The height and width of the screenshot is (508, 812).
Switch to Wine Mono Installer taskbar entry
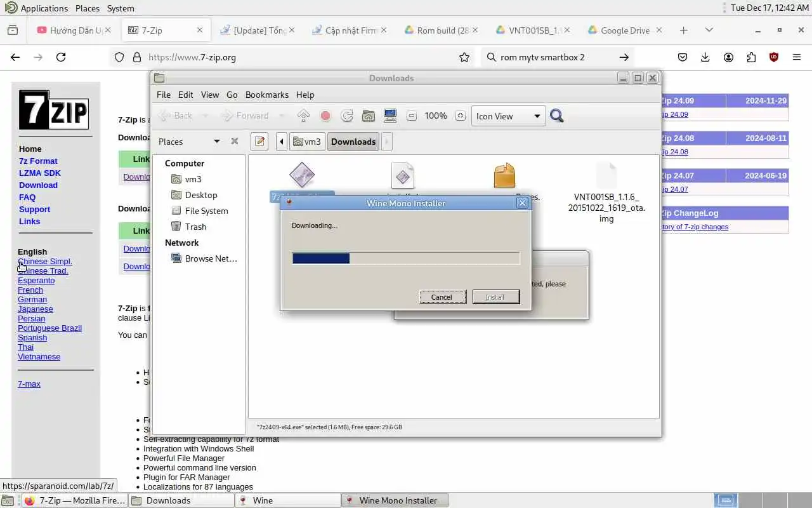[x=395, y=500]
